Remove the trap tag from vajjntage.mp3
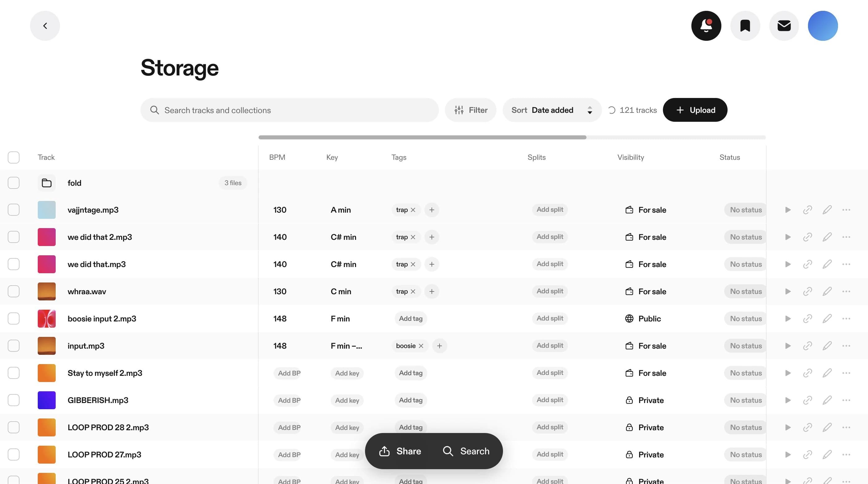The image size is (868, 484). tap(413, 210)
